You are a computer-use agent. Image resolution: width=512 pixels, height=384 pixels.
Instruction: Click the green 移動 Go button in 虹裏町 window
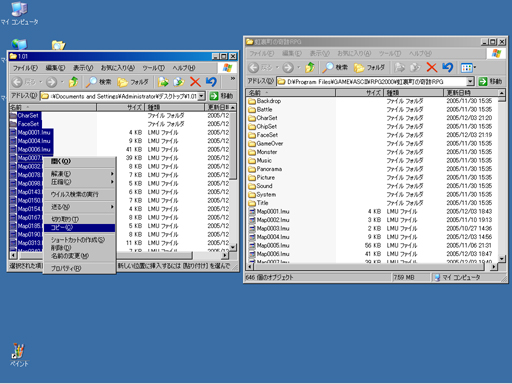pyautogui.click(x=490, y=81)
